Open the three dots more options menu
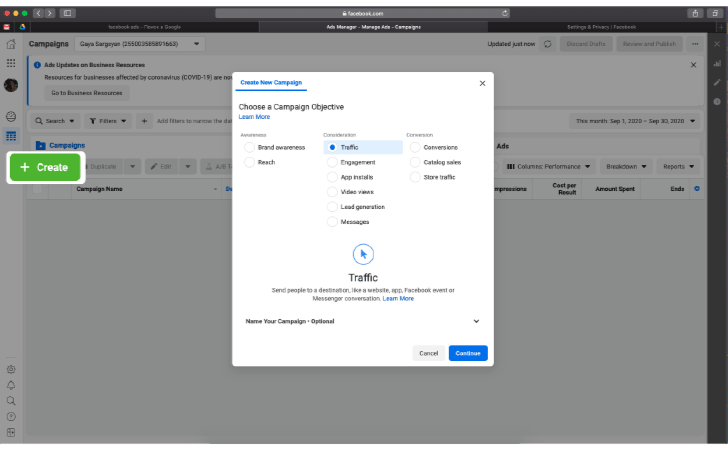Viewport: 728px width, 450px height. click(x=695, y=44)
